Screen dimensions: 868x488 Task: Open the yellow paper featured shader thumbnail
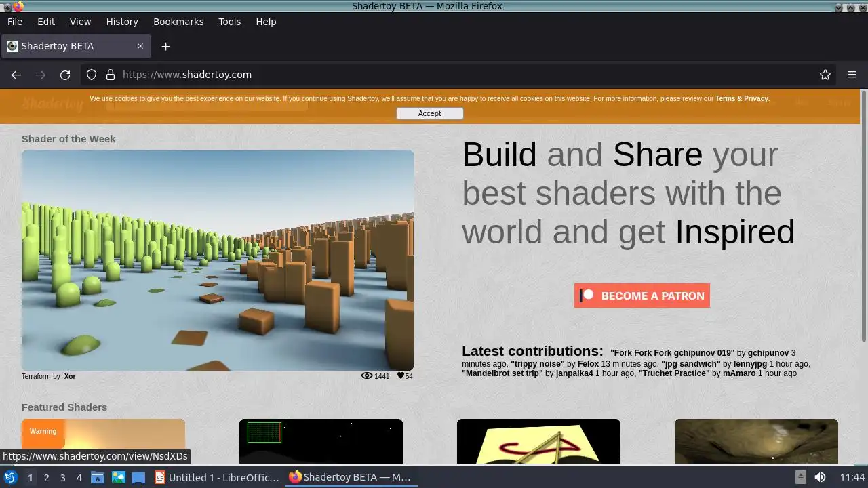tap(538, 441)
